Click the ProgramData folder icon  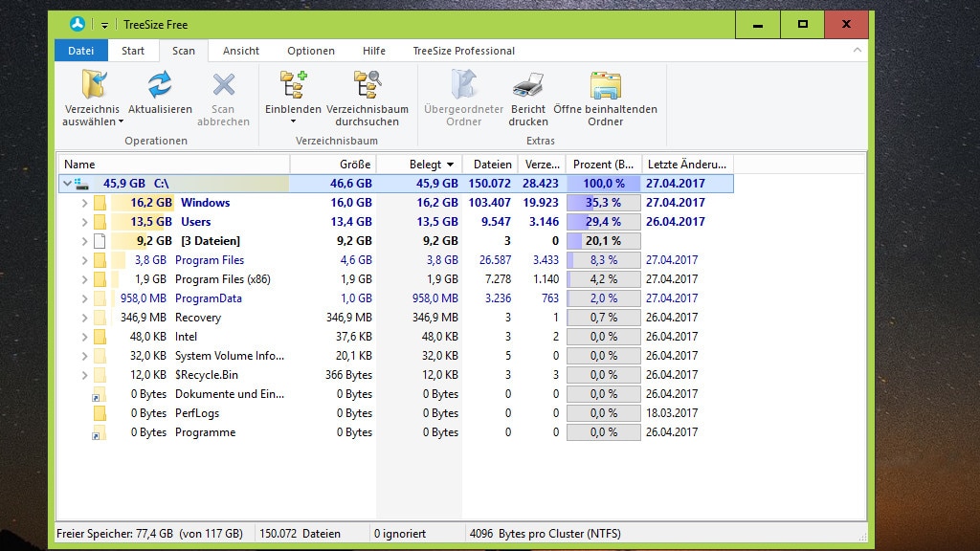[x=100, y=298]
